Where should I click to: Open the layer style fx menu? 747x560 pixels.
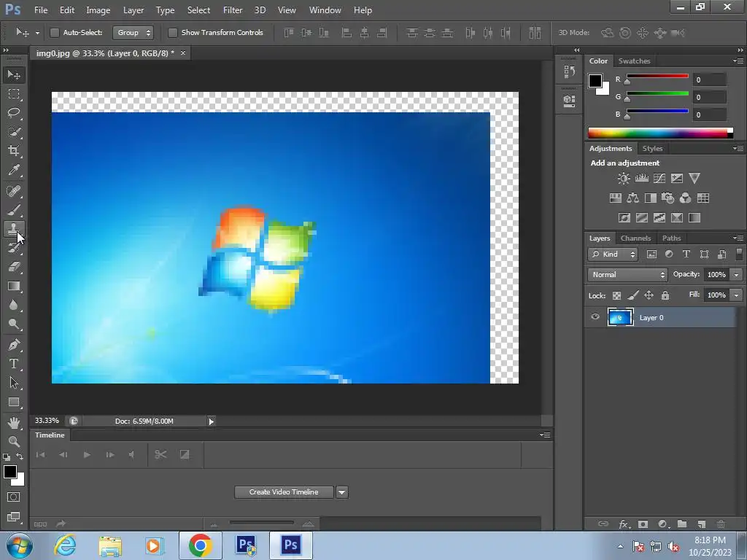624,524
